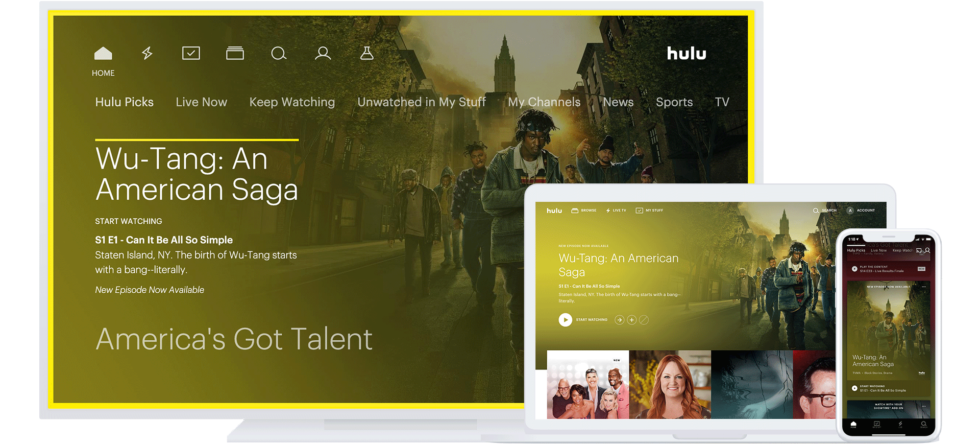Open the Search magnifier icon on TV

point(279,53)
